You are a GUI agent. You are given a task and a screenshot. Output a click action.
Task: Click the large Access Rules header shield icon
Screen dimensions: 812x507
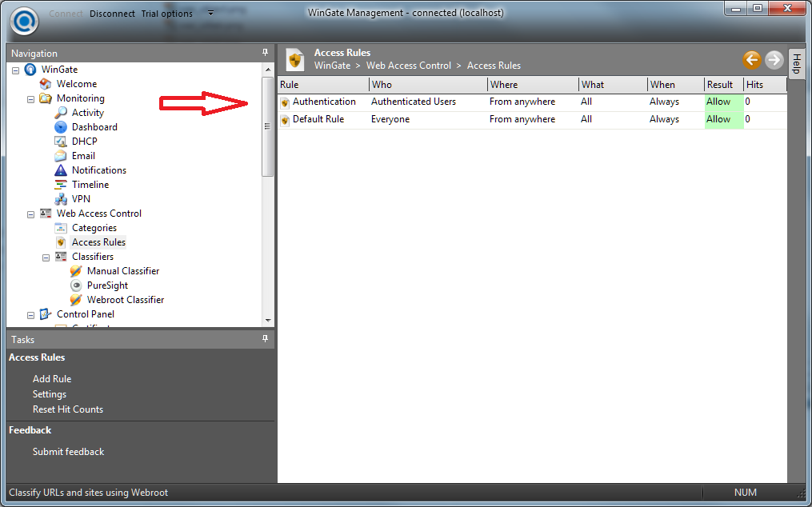coord(295,59)
